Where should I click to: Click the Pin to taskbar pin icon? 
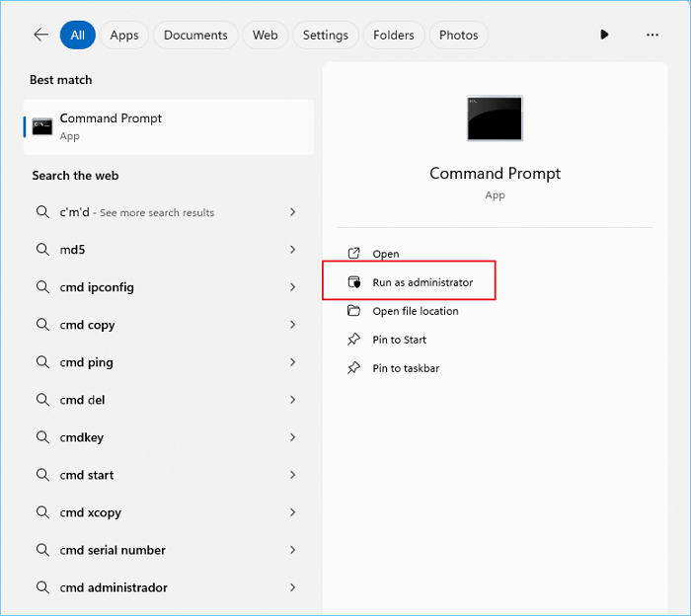(354, 368)
